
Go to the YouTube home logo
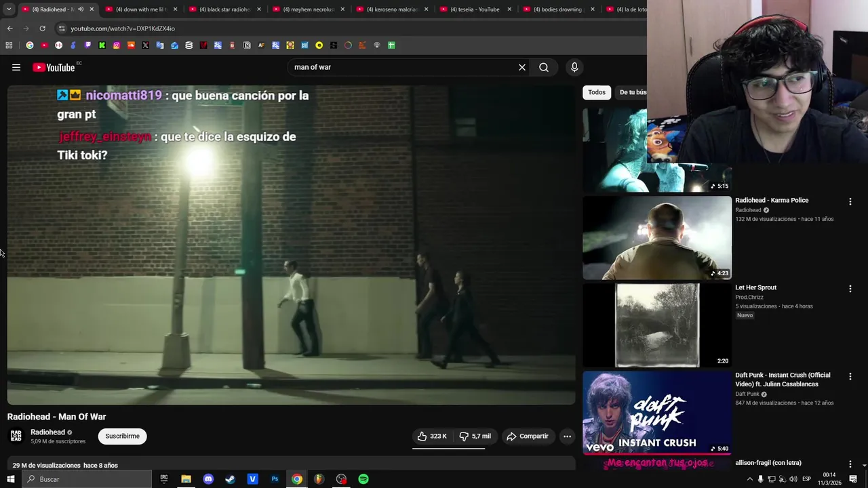[54, 67]
